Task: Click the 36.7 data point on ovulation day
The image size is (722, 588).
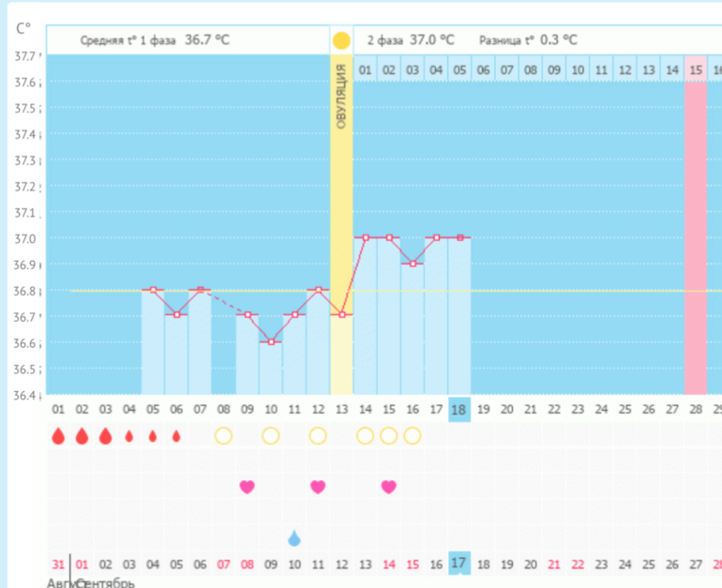Action: click(341, 315)
